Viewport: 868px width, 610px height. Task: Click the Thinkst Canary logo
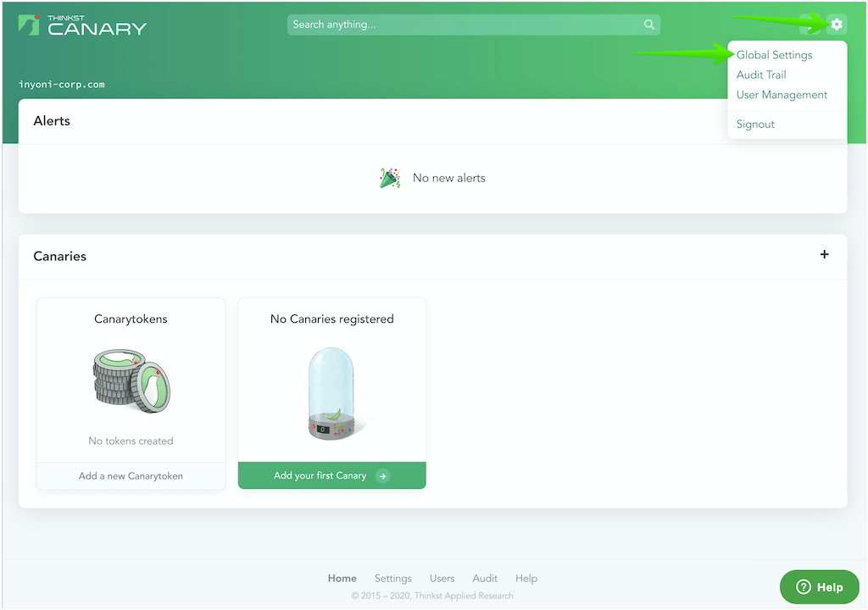point(82,25)
